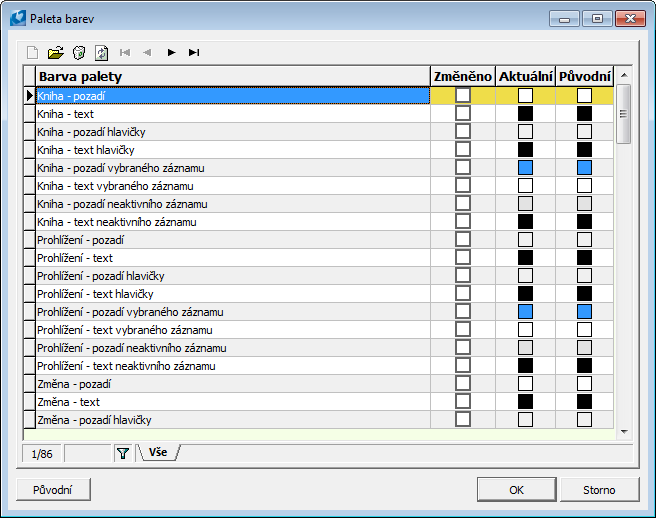Image resolution: width=656 pixels, height=518 pixels.
Task: Click Původní swatch for Změna - text
Action: click(584, 401)
